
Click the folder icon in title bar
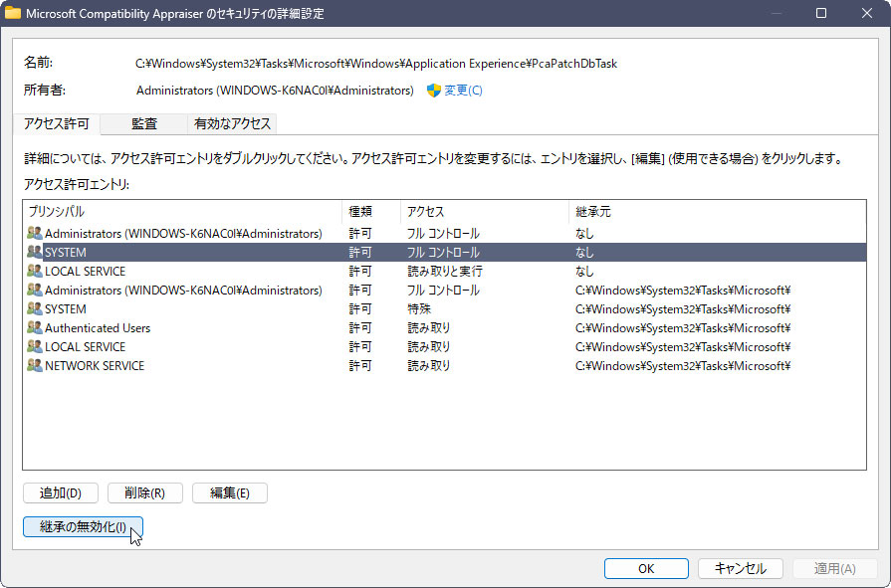[13, 13]
